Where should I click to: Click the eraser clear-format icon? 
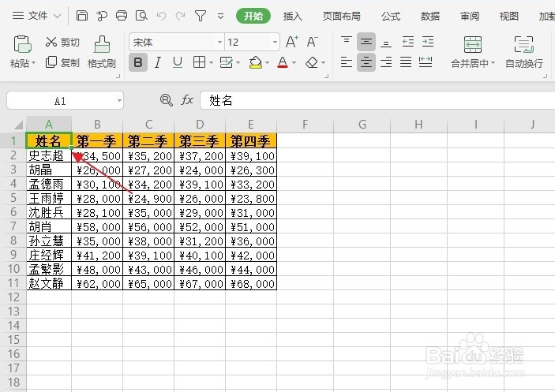tap(312, 62)
